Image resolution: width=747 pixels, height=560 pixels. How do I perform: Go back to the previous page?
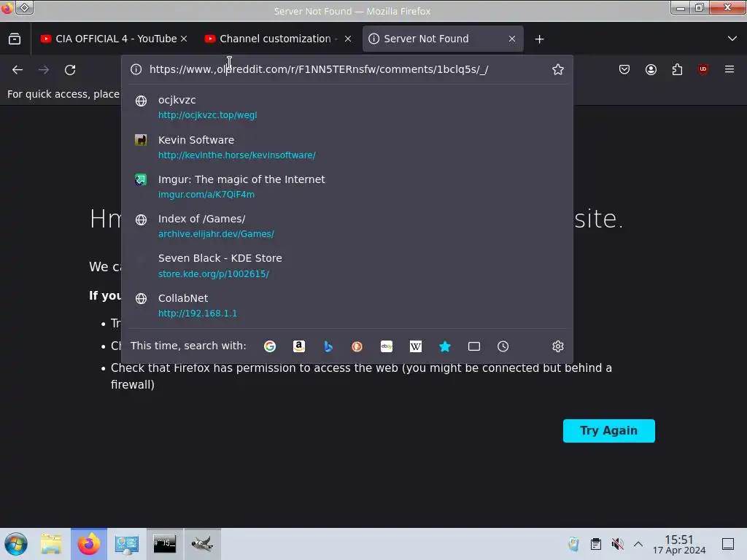[x=18, y=69]
